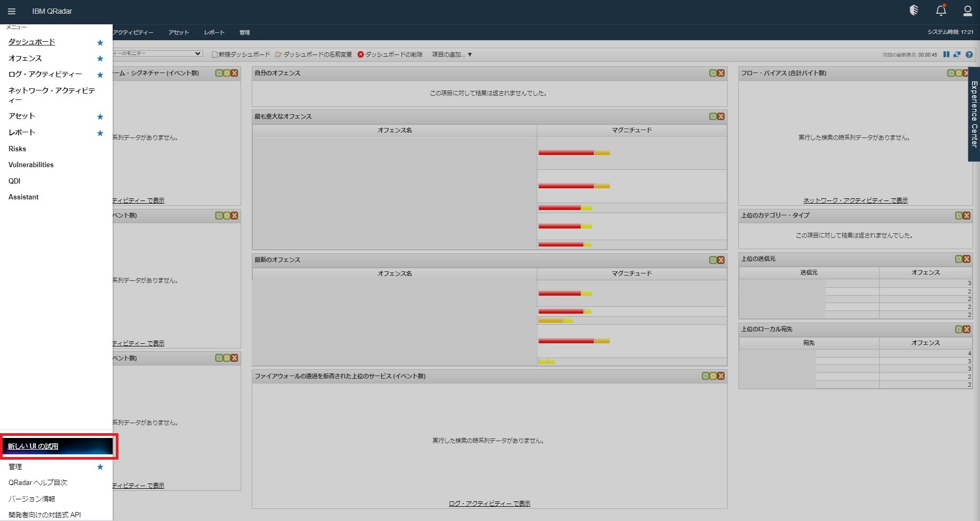Viewport: 980px width, 521px height.
Task: Open settings of the フロー・バイアス widget
Action: point(958,73)
